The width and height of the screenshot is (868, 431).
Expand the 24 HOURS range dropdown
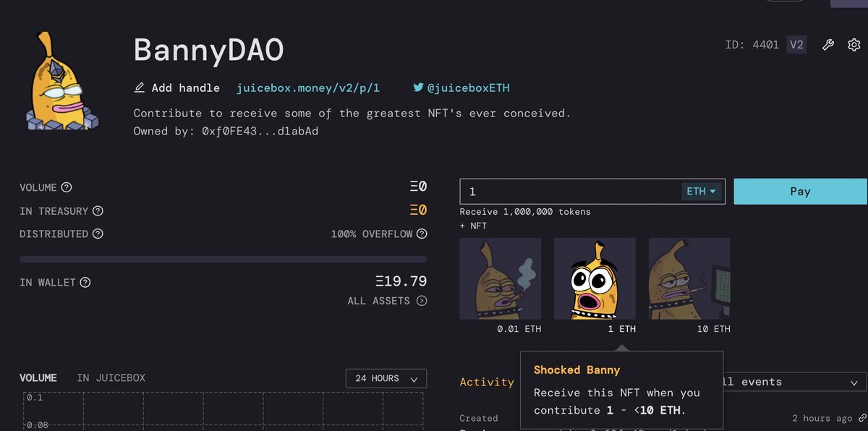click(386, 379)
